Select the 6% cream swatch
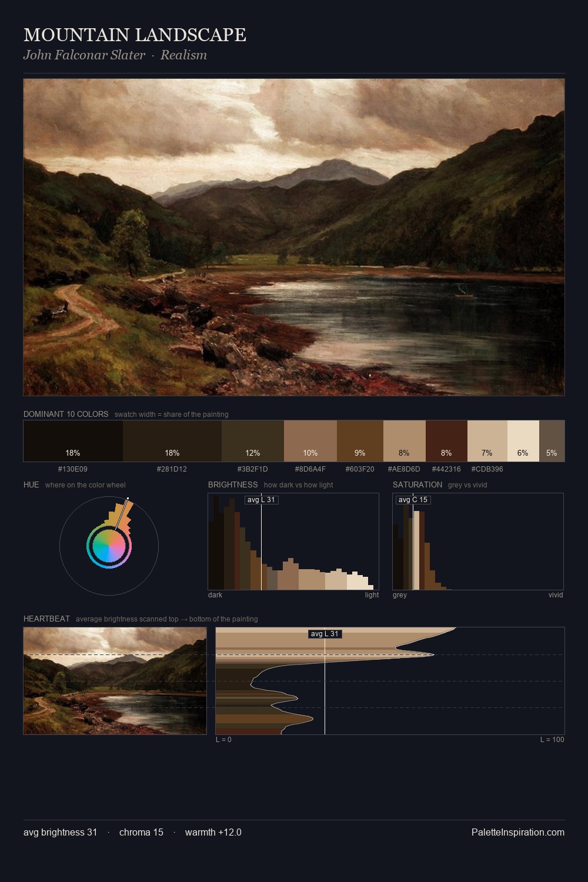The height and width of the screenshot is (882, 588). pyautogui.click(x=523, y=441)
